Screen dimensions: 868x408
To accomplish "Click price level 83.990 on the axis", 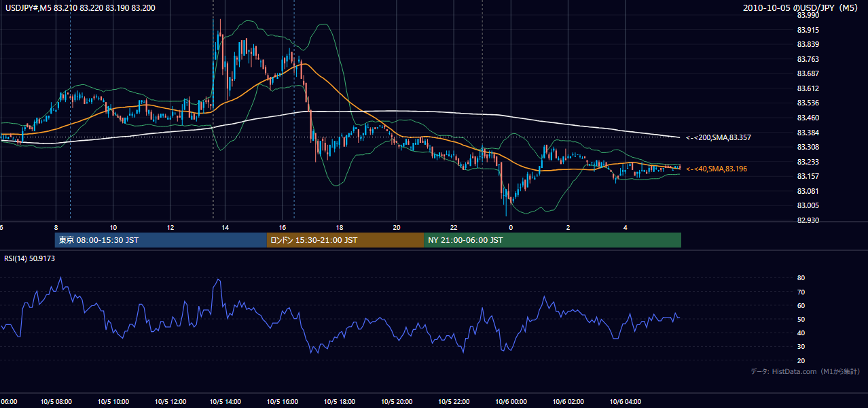I will coord(807,15).
